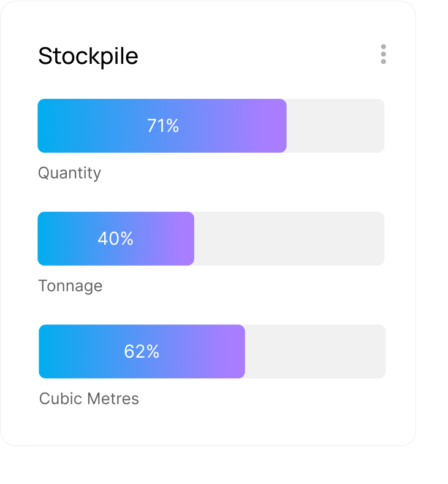Select the gray unfilled part of Quantity bar

pyautogui.click(x=335, y=126)
